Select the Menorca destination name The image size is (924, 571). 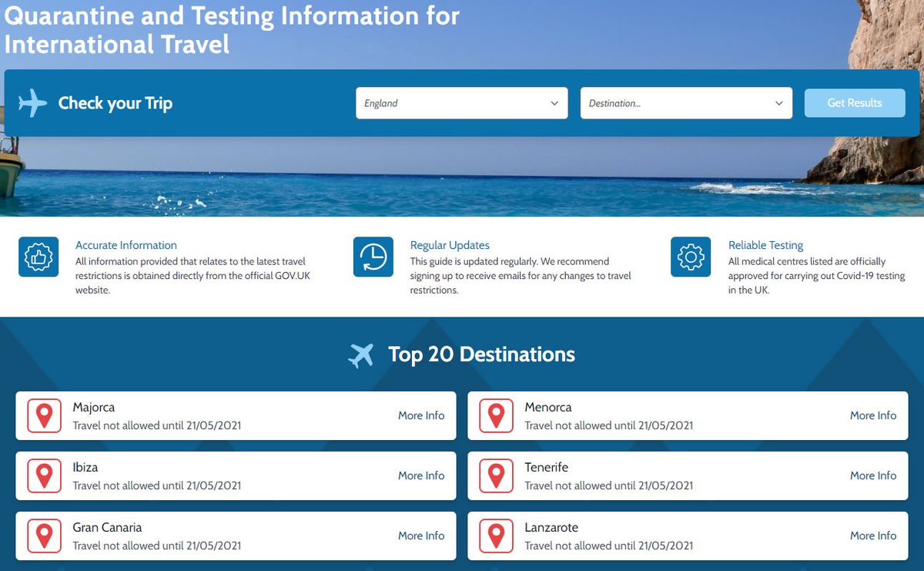tap(548, 407)
